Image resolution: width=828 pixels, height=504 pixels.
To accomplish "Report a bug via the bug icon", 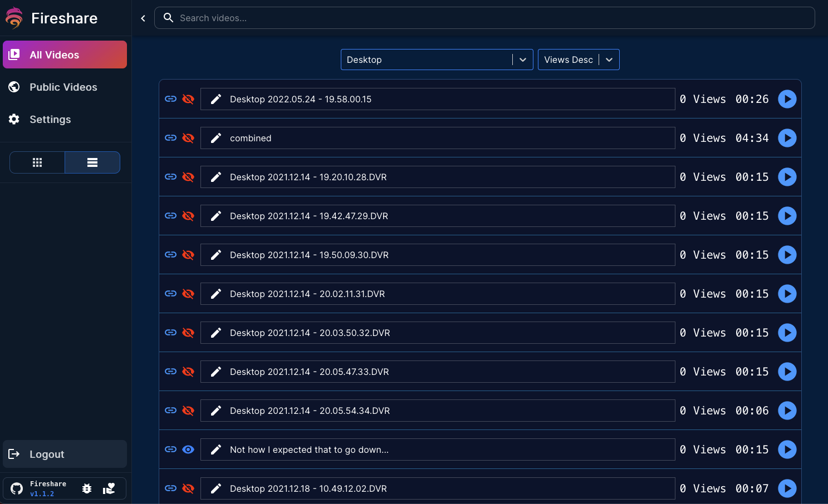I will pyautogui.click(x=87, y=488).
